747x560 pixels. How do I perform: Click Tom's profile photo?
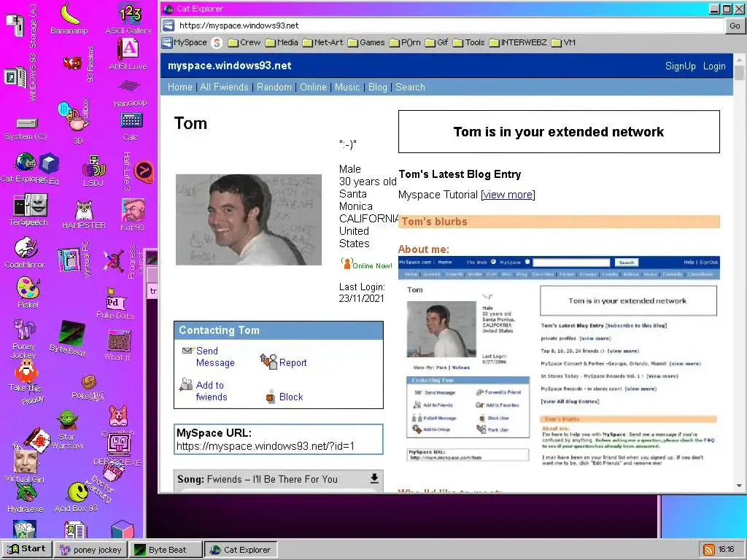249,219
